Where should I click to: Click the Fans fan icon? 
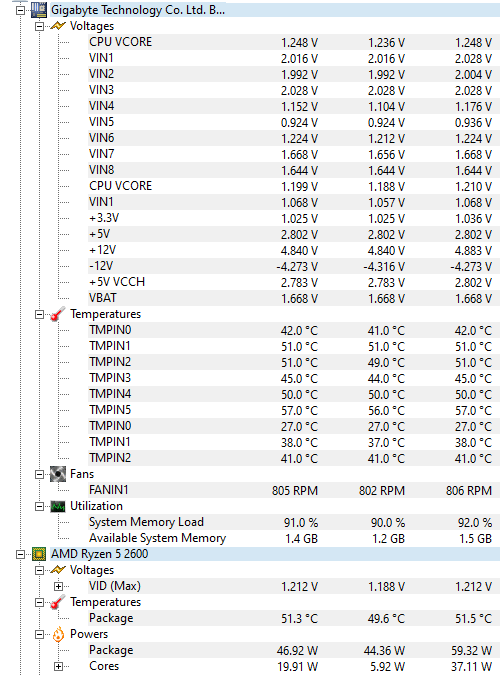pos(58,474)
